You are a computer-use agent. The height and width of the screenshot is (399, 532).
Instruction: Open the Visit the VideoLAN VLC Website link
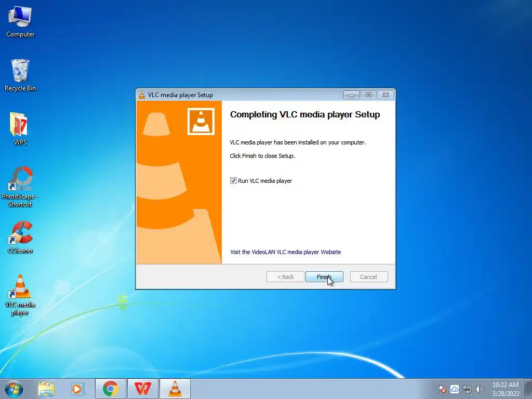tap(285, 252)
